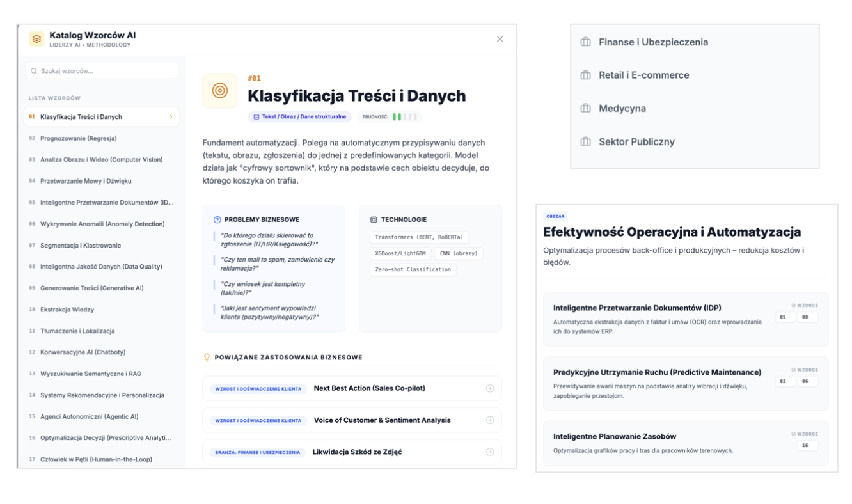
Task: Click the briefcase icon for Sektor Publiczny
Action: pyautogui.click(x=585, y=142)
